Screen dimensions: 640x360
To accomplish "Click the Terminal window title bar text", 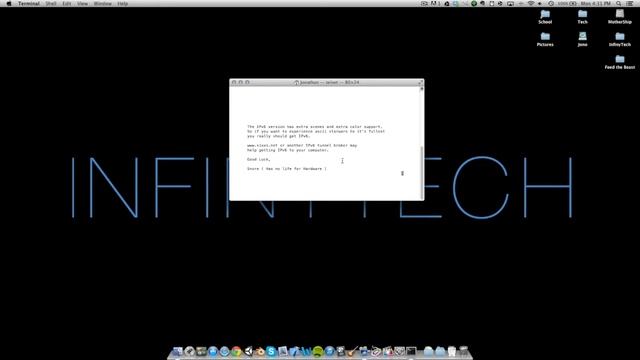I will tap(327, 82).
